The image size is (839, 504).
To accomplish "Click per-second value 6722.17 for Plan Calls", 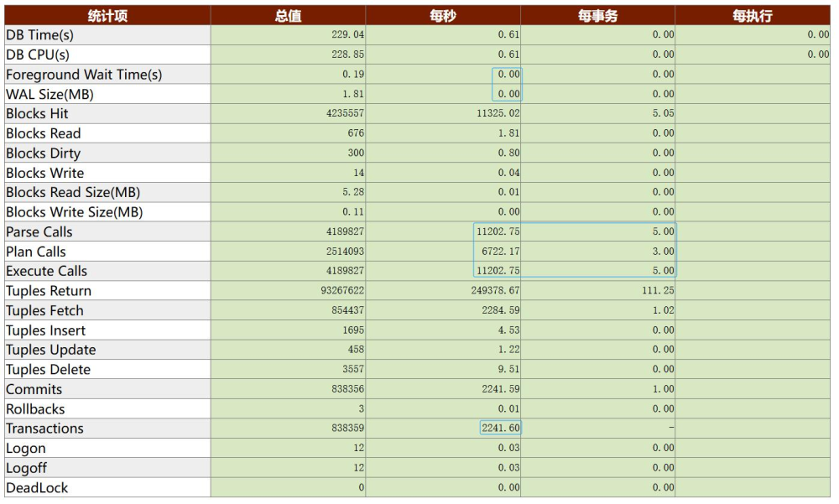I will pos(501,252).
